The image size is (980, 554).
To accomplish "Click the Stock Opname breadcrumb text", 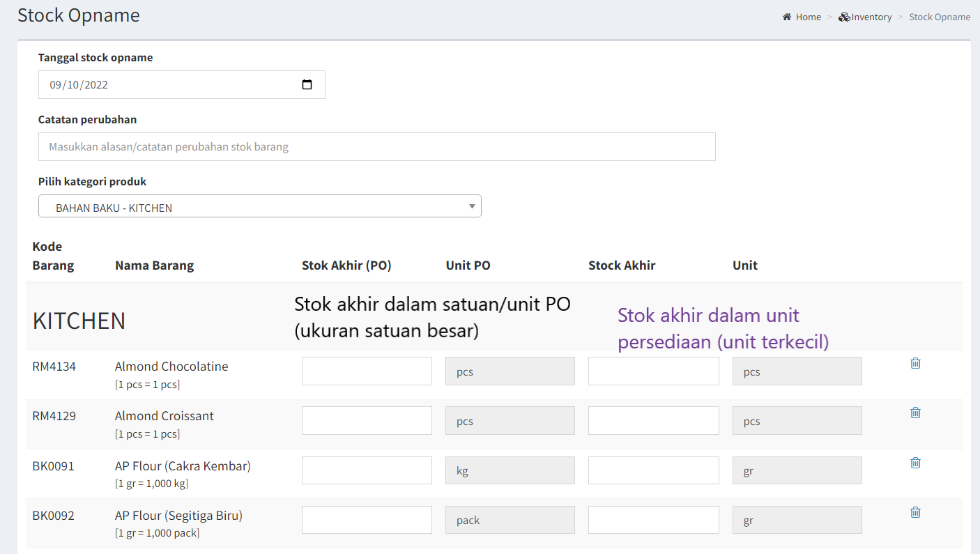I will [940, 17].
